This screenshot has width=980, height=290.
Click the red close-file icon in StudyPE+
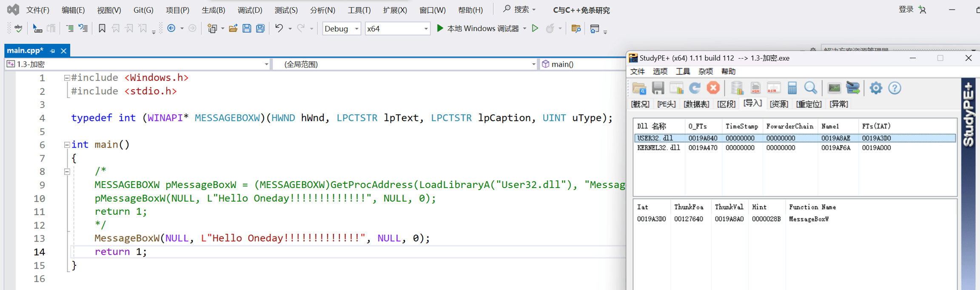click(x=713, y=88)
